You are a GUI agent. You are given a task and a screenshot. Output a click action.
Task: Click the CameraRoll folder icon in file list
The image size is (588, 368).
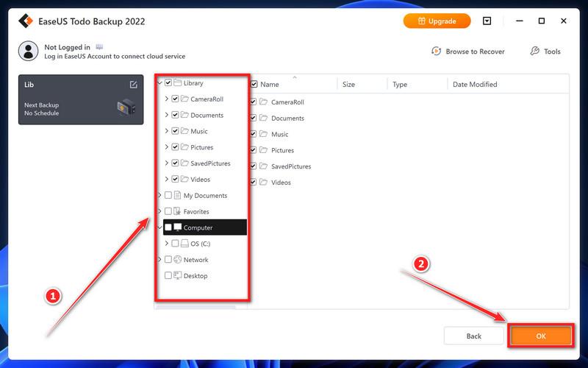click(x=263, y=102)
